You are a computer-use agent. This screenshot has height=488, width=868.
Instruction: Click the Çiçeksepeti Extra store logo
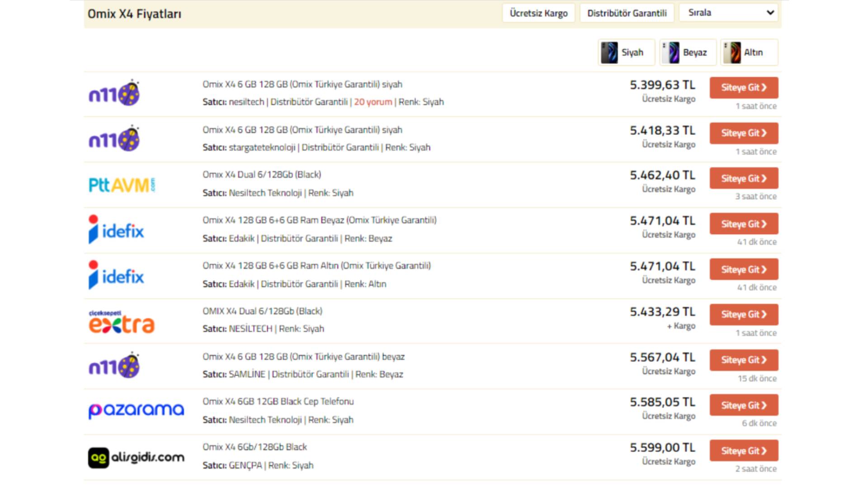[x=122, y=322]
